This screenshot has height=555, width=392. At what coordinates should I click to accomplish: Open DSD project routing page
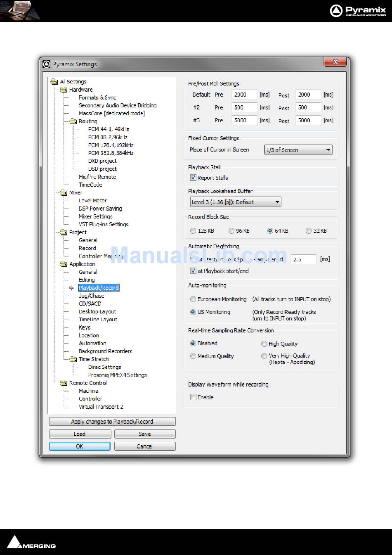pyautogui.click(x=102, y=169)
